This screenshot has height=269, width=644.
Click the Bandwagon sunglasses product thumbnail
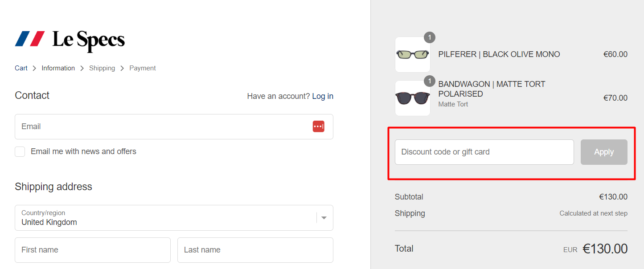(413, 98)
